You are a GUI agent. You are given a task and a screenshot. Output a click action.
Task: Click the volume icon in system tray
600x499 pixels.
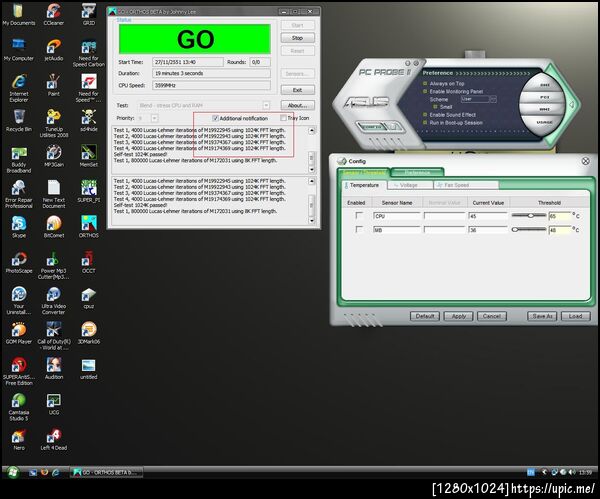572,473
